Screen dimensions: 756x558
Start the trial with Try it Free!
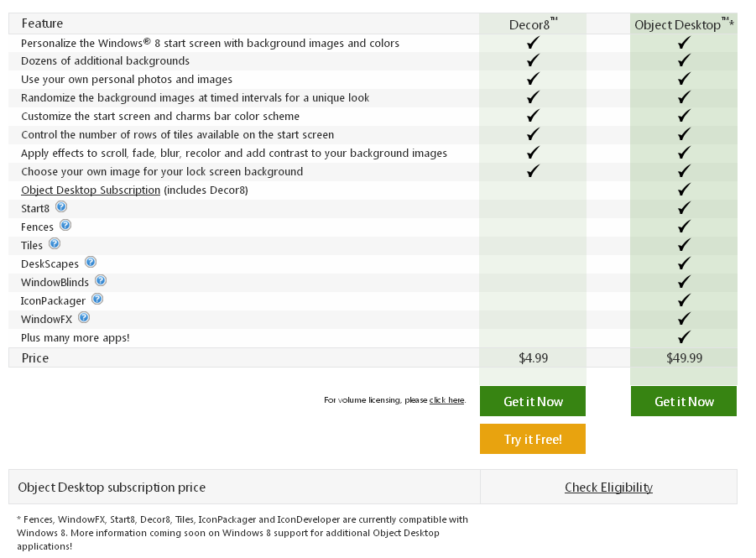[533, 439]
